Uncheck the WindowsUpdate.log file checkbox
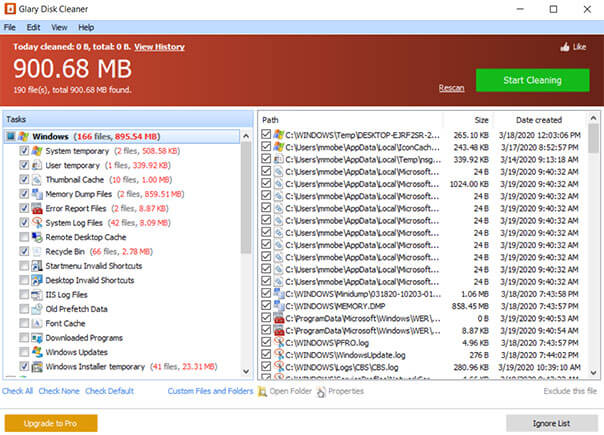Image resolution: width=604 pixels, height=435 pixels. pyautogui.click(x=266, y=354)
